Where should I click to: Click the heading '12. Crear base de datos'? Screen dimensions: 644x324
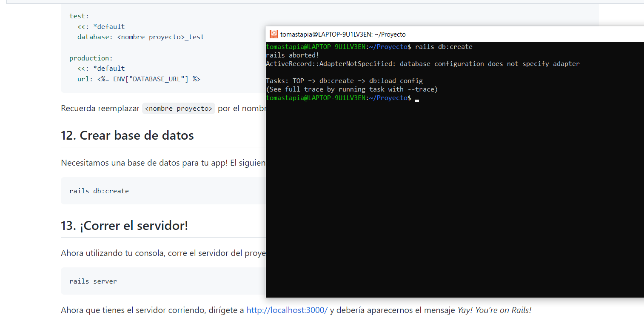(x=127, y=135)
